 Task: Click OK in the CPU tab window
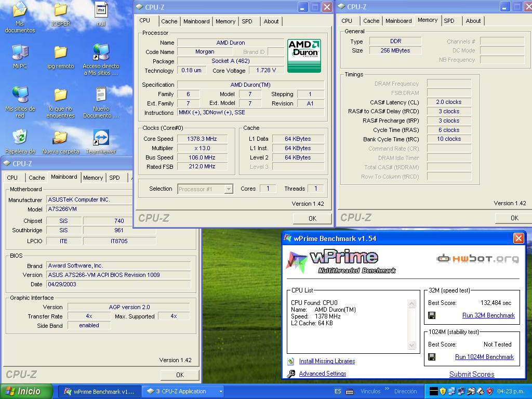pos(312,219)
